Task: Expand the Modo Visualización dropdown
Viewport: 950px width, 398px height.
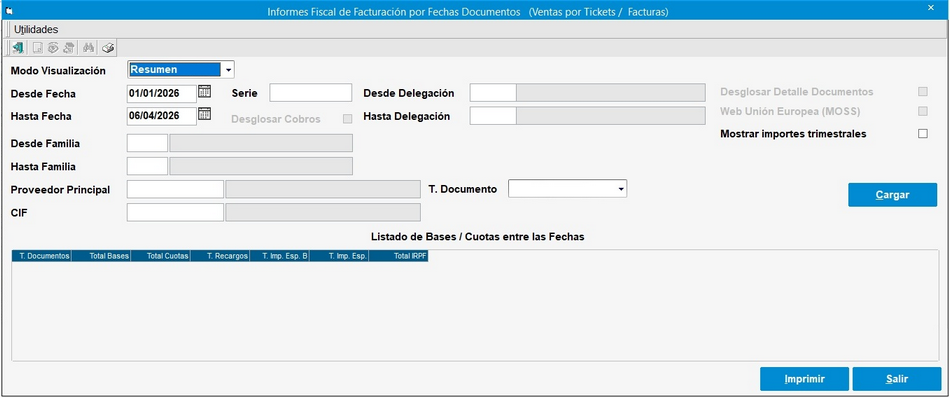Action: tap(228, 70)
